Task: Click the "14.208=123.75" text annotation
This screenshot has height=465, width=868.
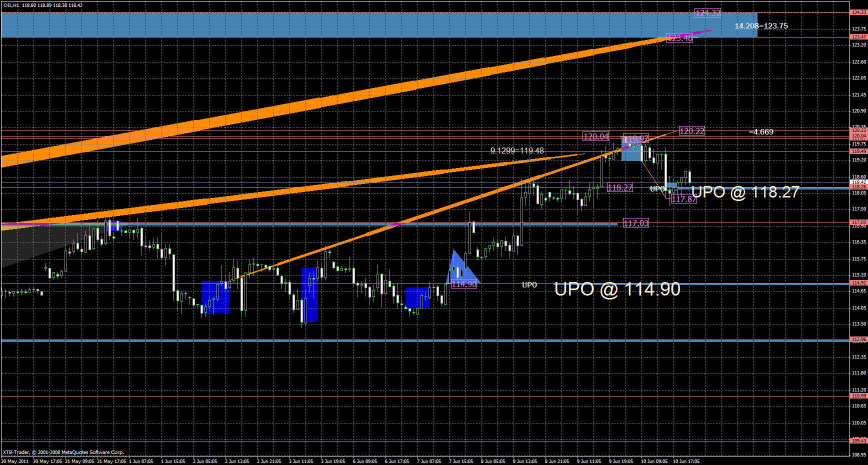Action: (x=760, y=25)
